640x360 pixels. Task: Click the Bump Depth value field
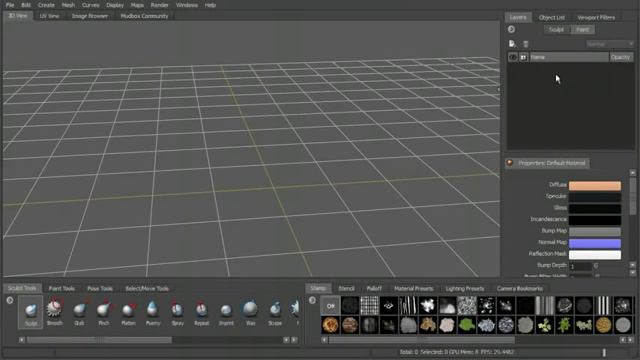(x=580, y=267)
